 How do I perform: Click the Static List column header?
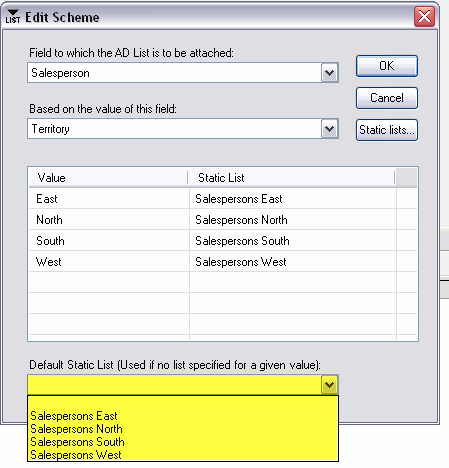coord(291,178)
